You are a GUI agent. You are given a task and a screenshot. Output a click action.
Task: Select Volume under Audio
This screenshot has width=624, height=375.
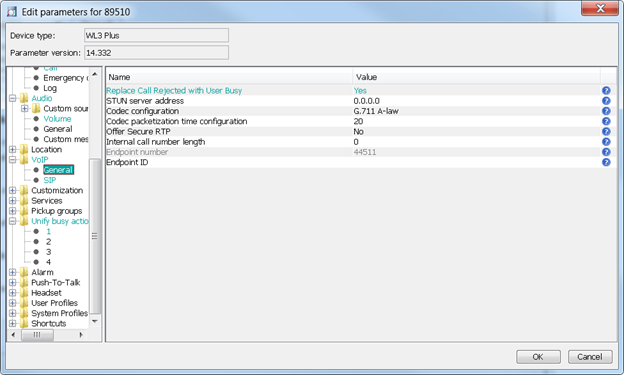[x=57, y=119]
